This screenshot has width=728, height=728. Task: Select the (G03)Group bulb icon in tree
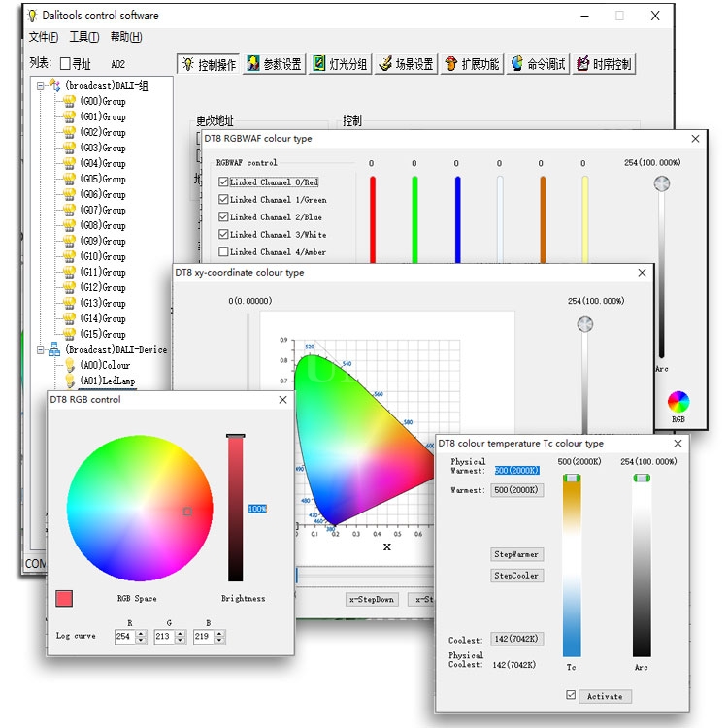(69, 148)
